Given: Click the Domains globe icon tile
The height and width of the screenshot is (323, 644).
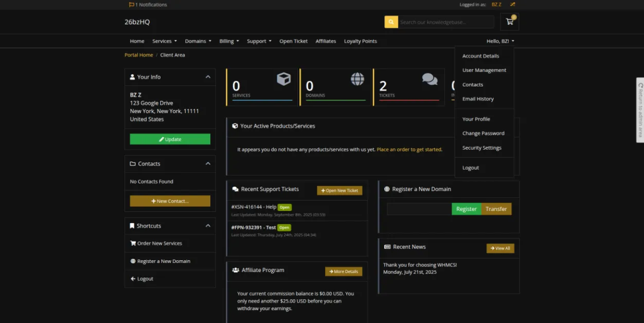Looking at the screenshot, I should pyautogui.click(x=357, y=79).
